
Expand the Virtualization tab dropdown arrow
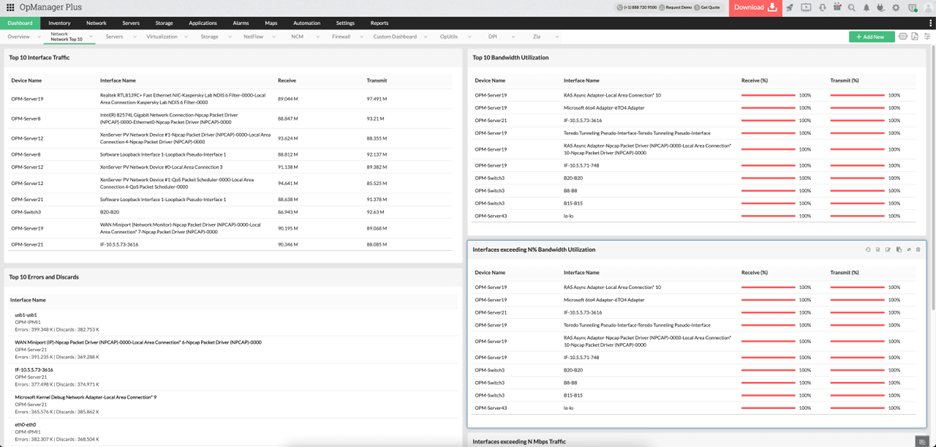pos(187,37)
